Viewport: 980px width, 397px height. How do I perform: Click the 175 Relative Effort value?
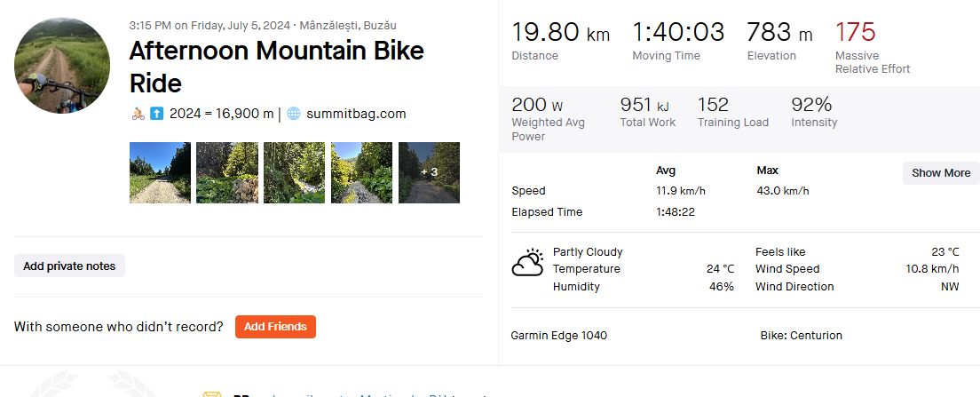[856, 31]
